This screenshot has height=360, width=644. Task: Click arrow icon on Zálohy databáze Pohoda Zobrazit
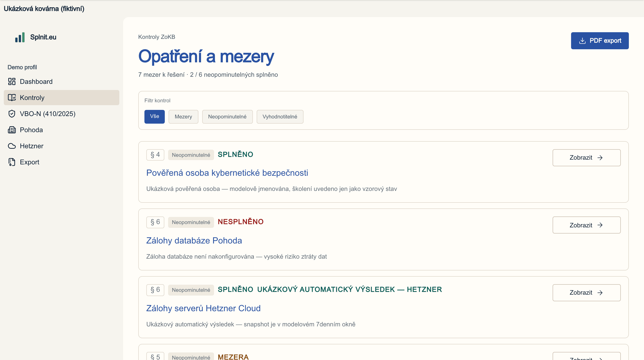(x=600, y=225)
